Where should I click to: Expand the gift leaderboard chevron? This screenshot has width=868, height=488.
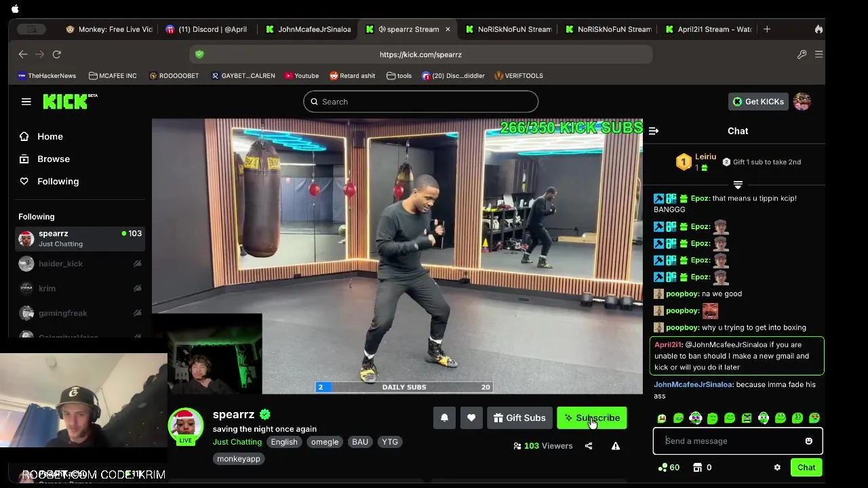click(738, 185)
